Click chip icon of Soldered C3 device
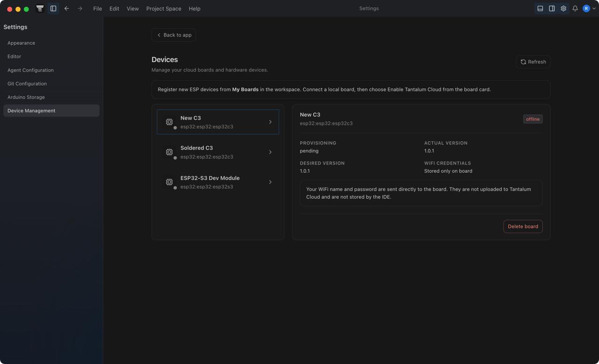 [x=169, y=152]
